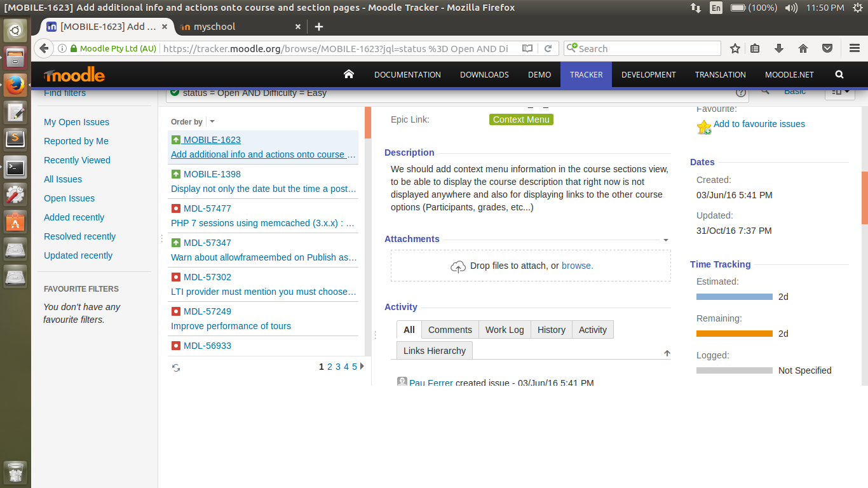Open Moodle site search magnifier
Screen dimensions: 868x488
(x=839, y=74)
